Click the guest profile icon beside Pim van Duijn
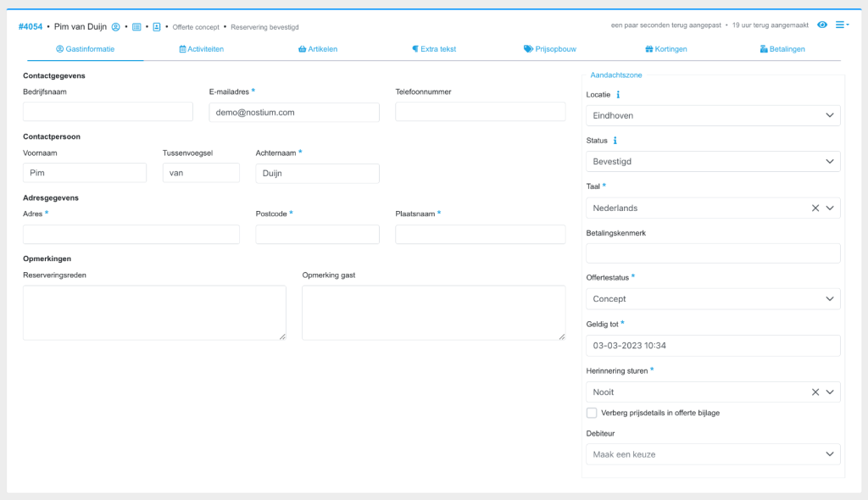 click(116, 27)
